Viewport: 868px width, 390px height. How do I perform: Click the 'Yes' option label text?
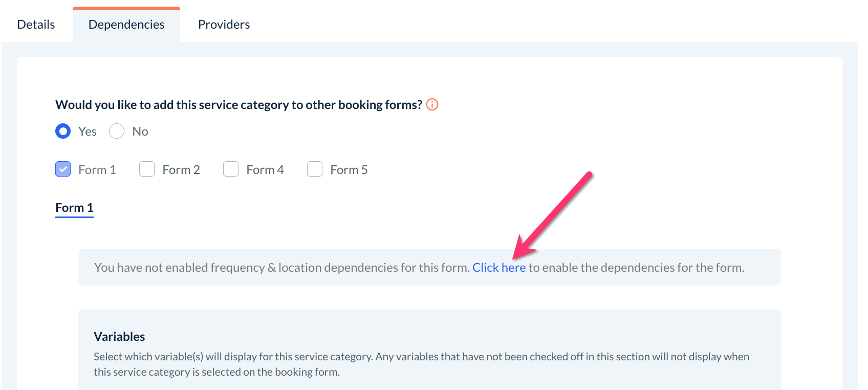(88, 132)
